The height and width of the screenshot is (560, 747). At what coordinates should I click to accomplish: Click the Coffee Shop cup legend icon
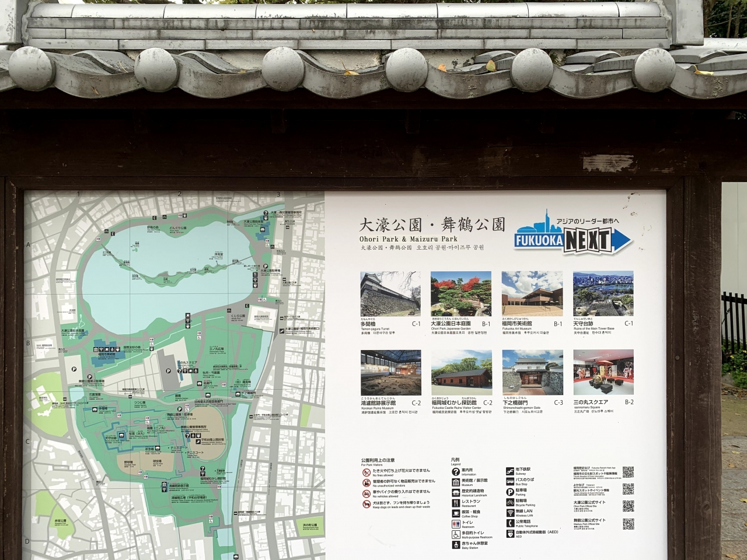point(456,513)
